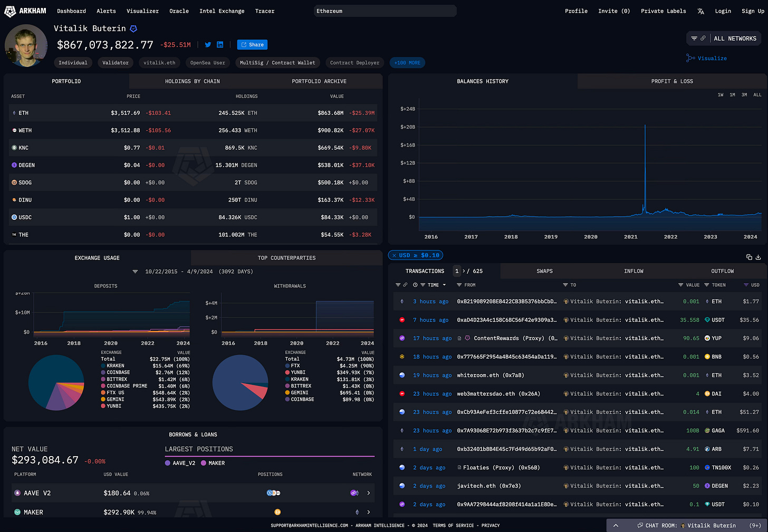Viewport: 768px width, 532px height.
Task: Click Vitalik Buterin's profile photo
Action: (26, 46)
